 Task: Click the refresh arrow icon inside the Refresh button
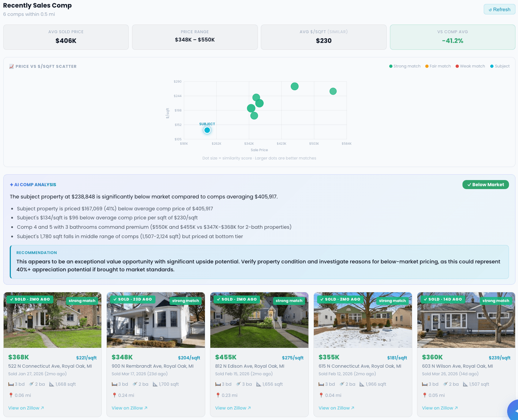tap(491, 9)
